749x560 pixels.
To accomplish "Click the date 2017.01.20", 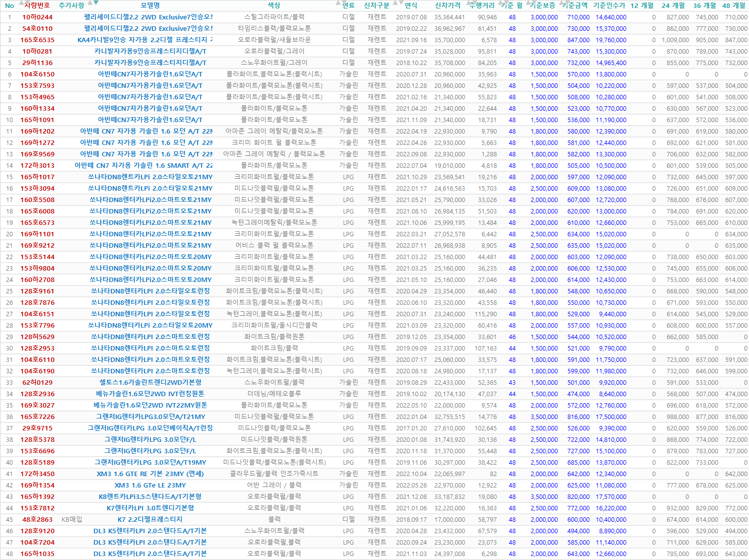I will coord(411,428).
